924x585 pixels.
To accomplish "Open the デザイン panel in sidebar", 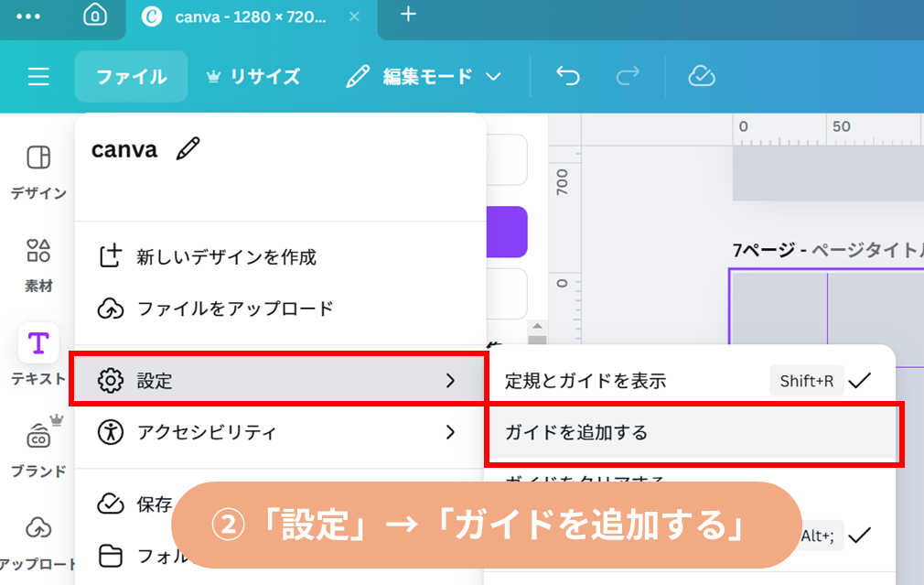I will pyautogui.click(x=38, y=171).
